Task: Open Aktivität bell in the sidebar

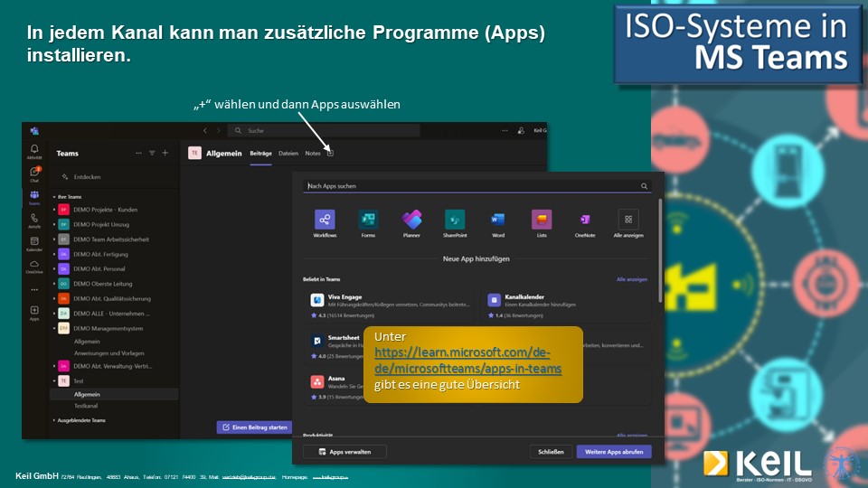Action: tap(34, 150)
